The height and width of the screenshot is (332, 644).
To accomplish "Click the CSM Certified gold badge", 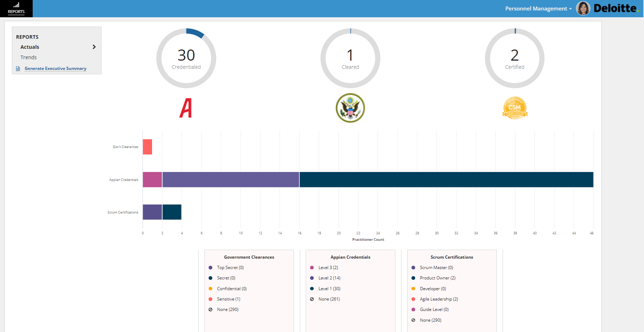I will [x=515, y=108].
